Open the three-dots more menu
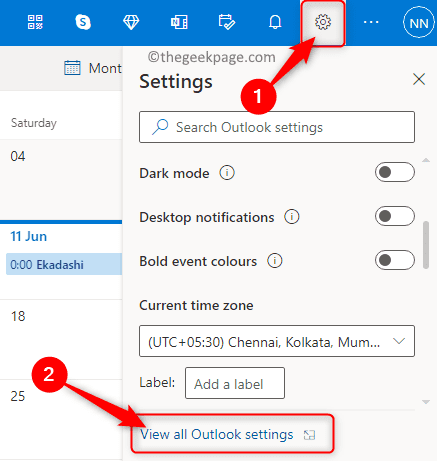The image size is (437, 461). coord(371,22)
